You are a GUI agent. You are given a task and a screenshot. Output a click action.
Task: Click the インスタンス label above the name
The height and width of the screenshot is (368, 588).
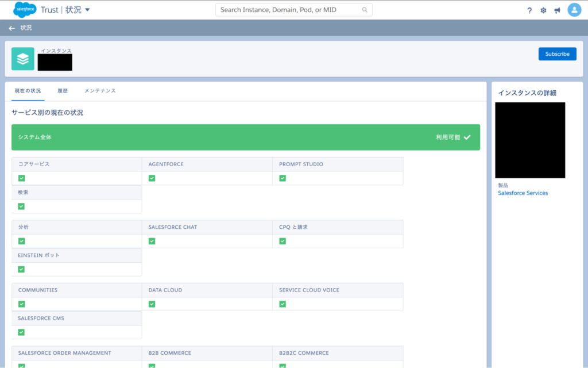[56, 51]
